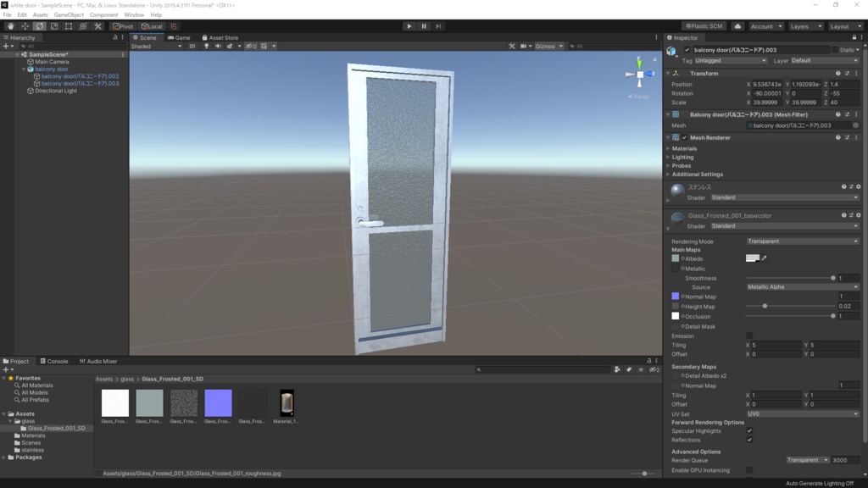
Task: Select the combined Transform tool
Action: pos(83,26)
